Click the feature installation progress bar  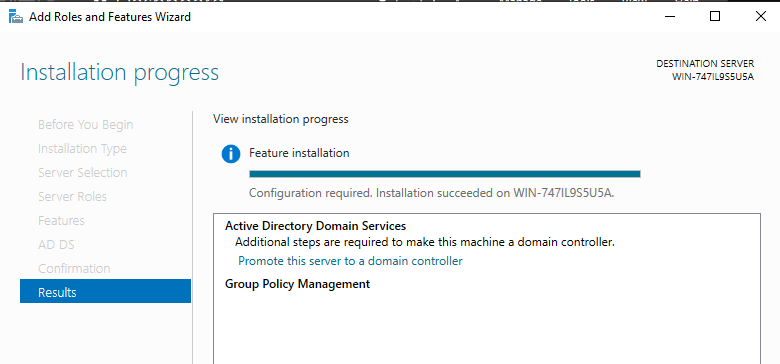pos(445,174)
